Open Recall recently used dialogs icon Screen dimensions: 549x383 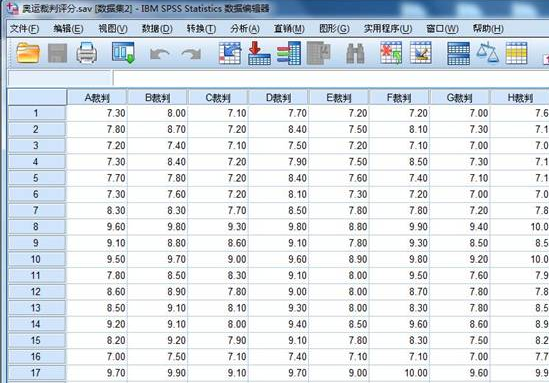coord(123,53)
